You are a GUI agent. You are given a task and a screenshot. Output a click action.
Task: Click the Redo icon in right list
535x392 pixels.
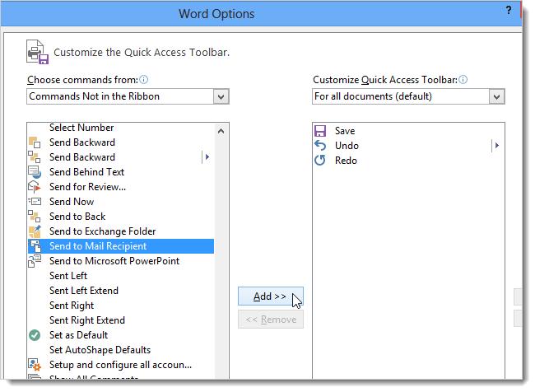[x=321, y=161]
